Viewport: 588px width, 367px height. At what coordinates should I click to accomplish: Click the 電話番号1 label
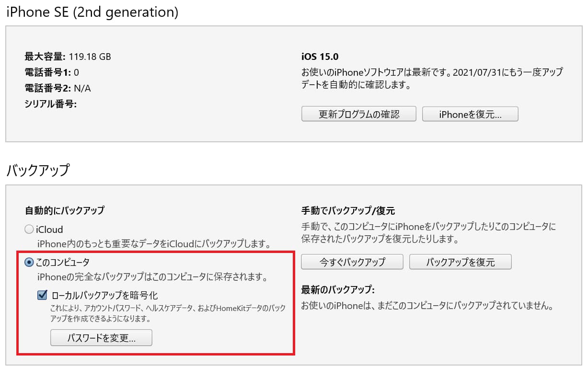[x=48, y=72]
